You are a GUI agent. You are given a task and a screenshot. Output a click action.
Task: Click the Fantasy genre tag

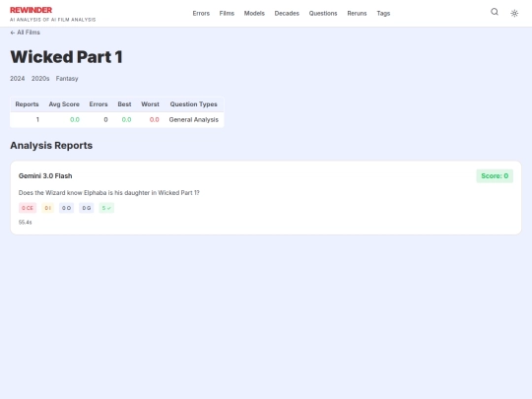67,79
